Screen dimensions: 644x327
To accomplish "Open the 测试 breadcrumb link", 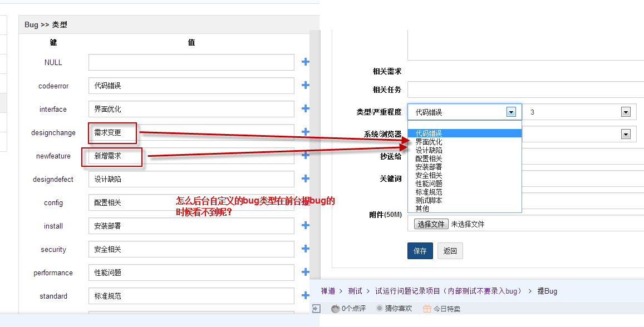I will 355,291.
